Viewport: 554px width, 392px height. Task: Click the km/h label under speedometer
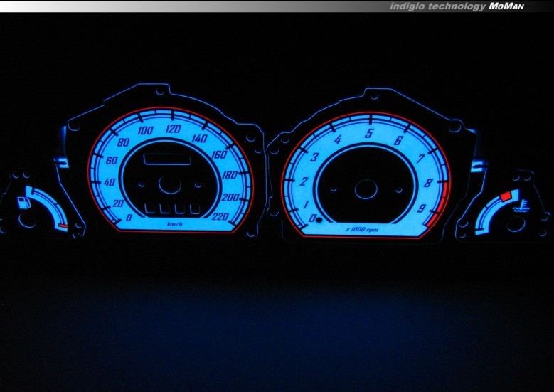point(174,224)
